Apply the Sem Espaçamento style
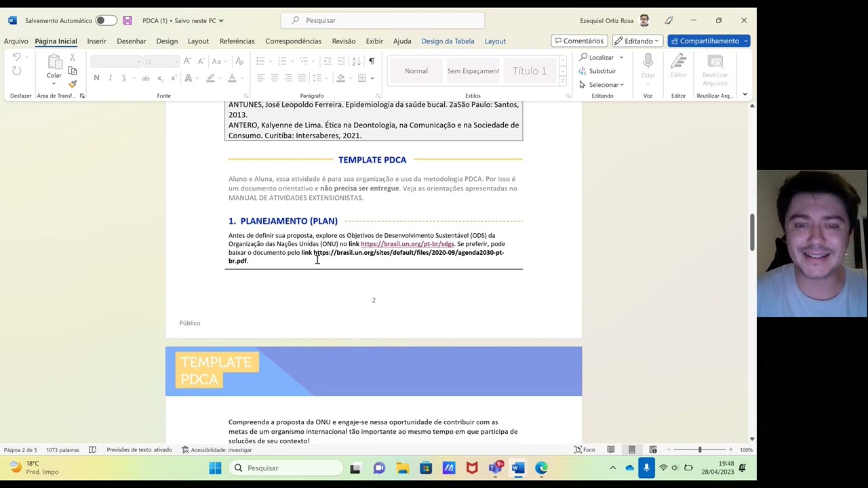The image size is (868, 488). pos(473,70)
